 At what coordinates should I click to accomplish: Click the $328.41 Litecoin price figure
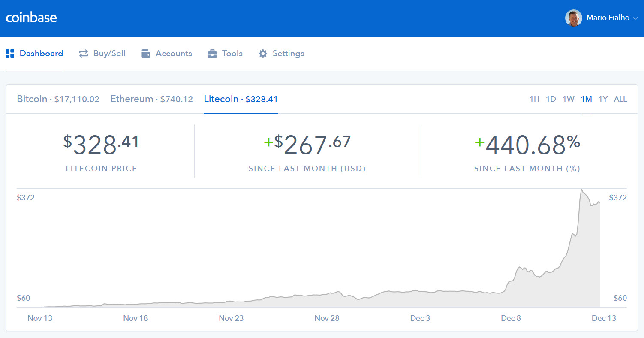point(101,145)
